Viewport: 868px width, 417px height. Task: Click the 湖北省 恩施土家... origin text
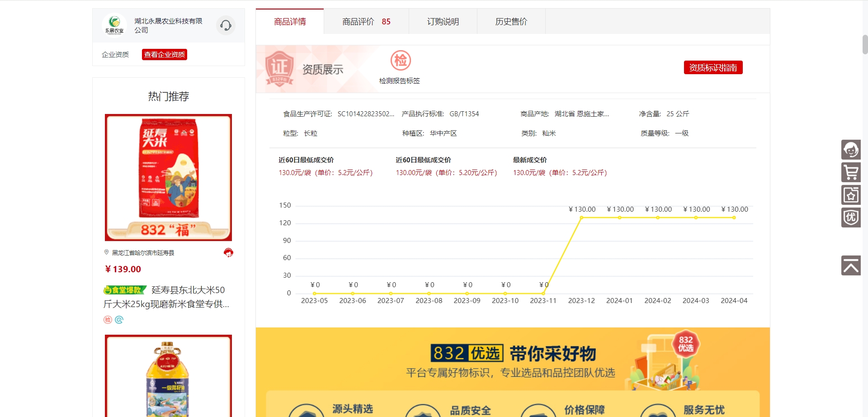point(582,114)
